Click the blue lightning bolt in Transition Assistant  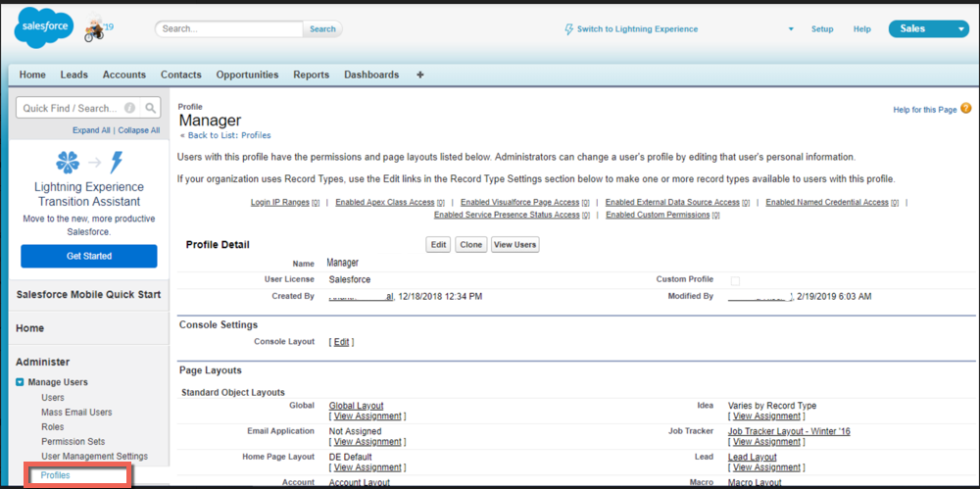point(117,162)
